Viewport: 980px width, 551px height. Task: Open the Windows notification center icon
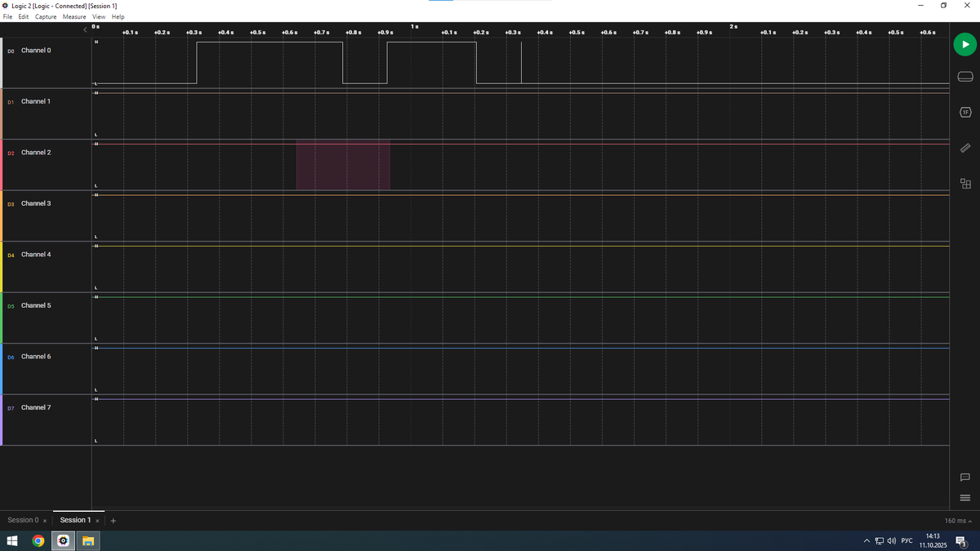point(962,540)
